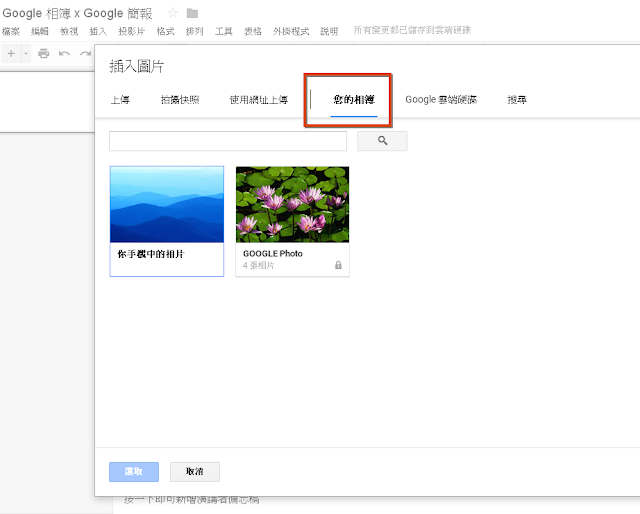Open the 檔案 menu
The width and height of the screenshot is (640, 514).
11,31
